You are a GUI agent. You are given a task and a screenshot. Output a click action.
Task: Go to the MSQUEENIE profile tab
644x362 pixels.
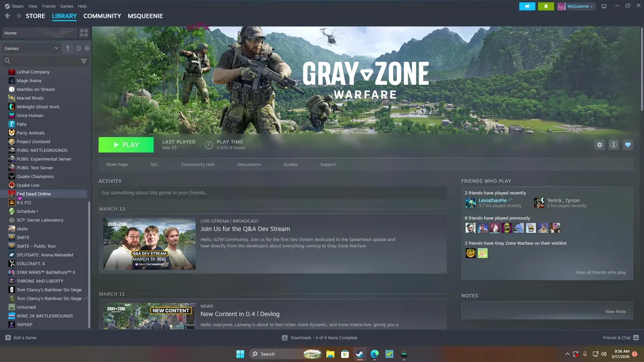[145, 16]
